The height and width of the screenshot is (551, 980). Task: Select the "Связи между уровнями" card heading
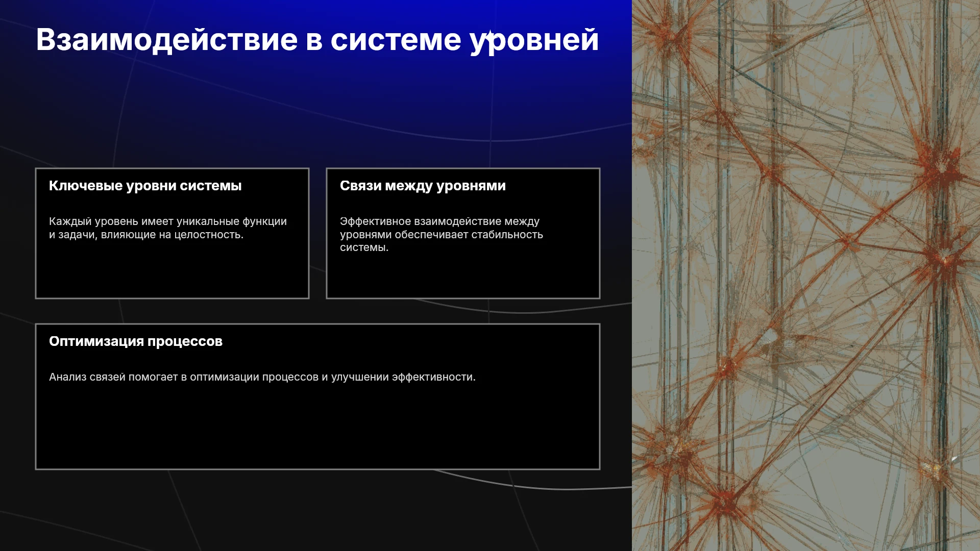(x=423, y=186)
